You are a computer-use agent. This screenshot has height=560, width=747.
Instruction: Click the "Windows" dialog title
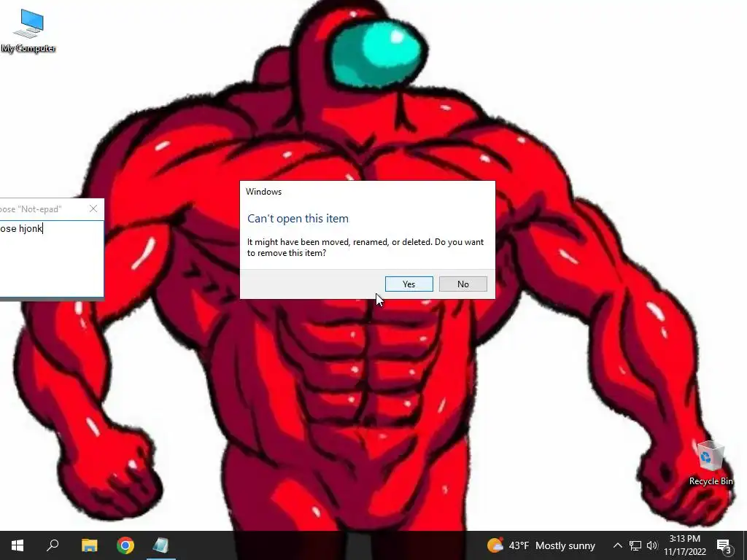pos(263,192)
